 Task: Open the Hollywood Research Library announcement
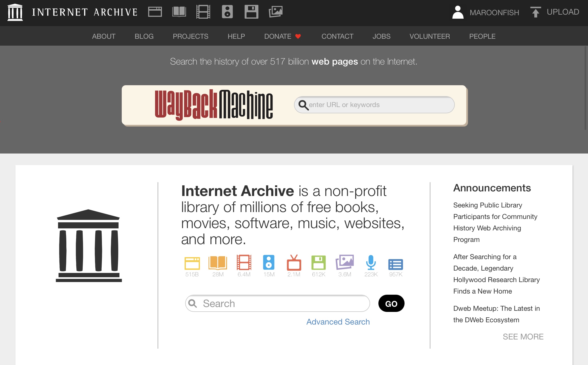point(496,274)
